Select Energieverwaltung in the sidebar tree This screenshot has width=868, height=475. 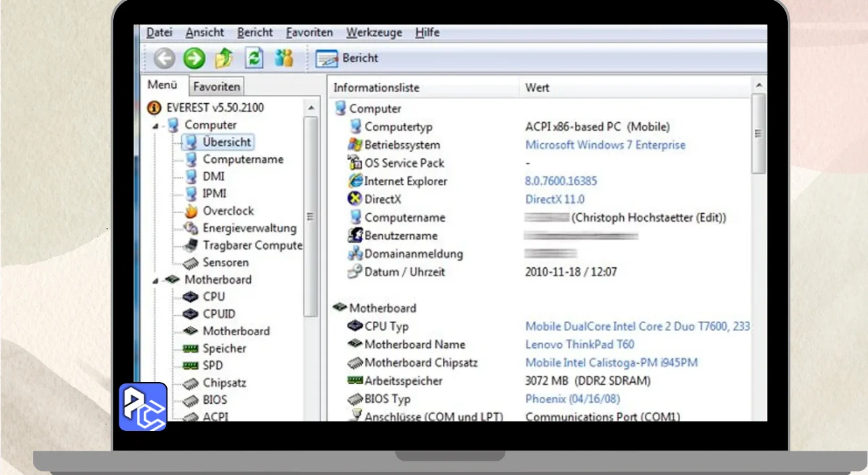pyautogui.click(x=249, y=228)
